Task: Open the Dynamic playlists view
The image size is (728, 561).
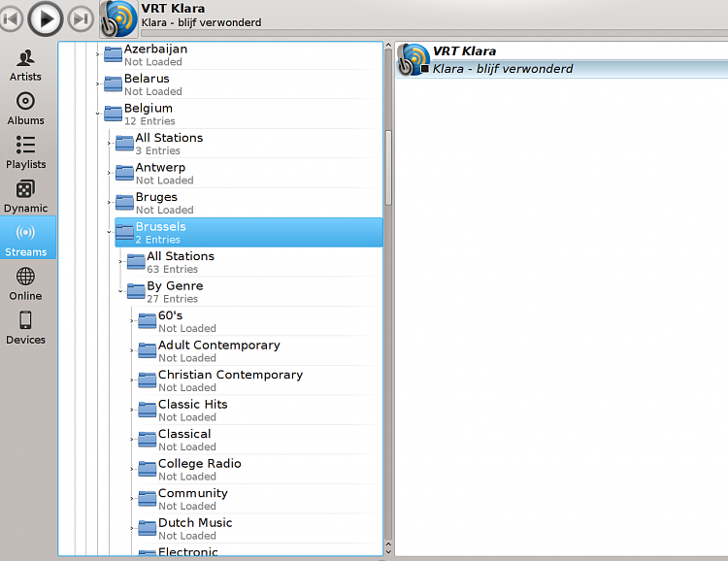Action: tap(25, 197)
